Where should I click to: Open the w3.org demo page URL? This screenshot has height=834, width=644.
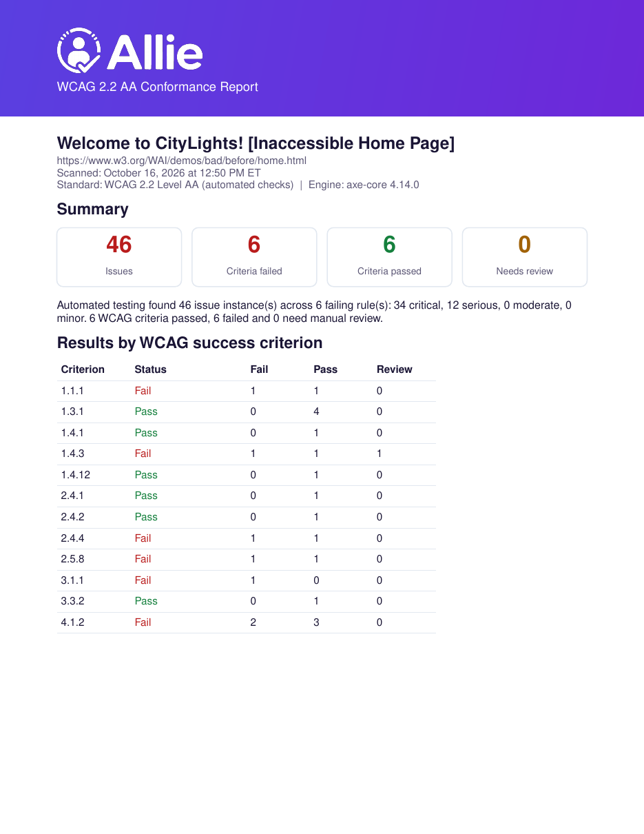pos(181,161)
